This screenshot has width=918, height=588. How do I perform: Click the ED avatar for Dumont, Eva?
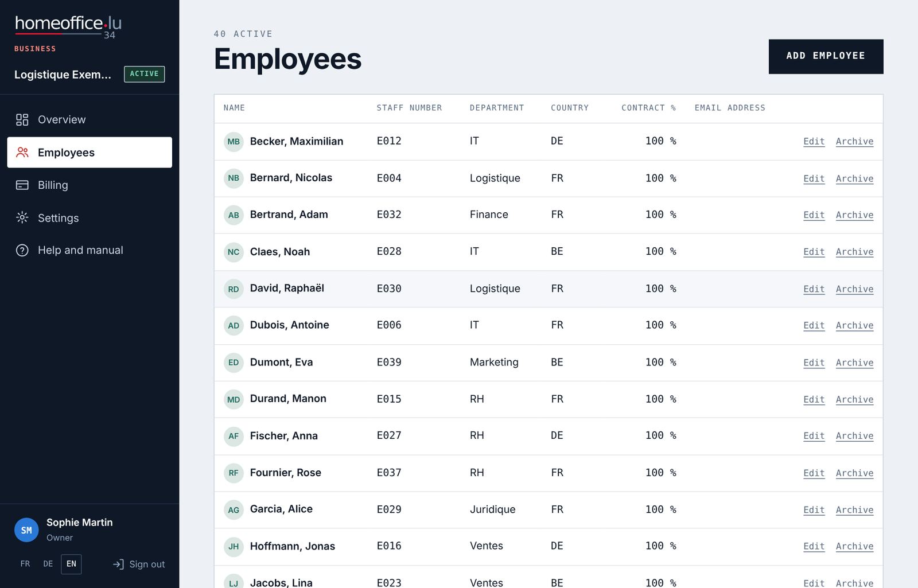[x=234, y=363]
